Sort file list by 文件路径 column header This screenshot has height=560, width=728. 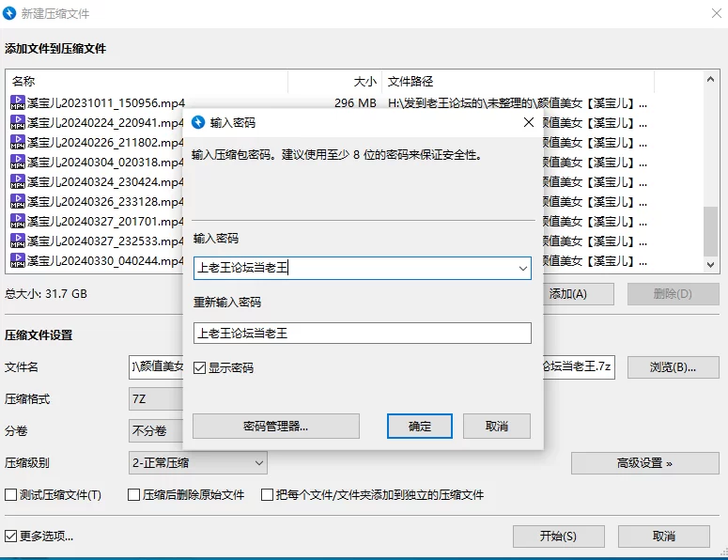[518, 82]
